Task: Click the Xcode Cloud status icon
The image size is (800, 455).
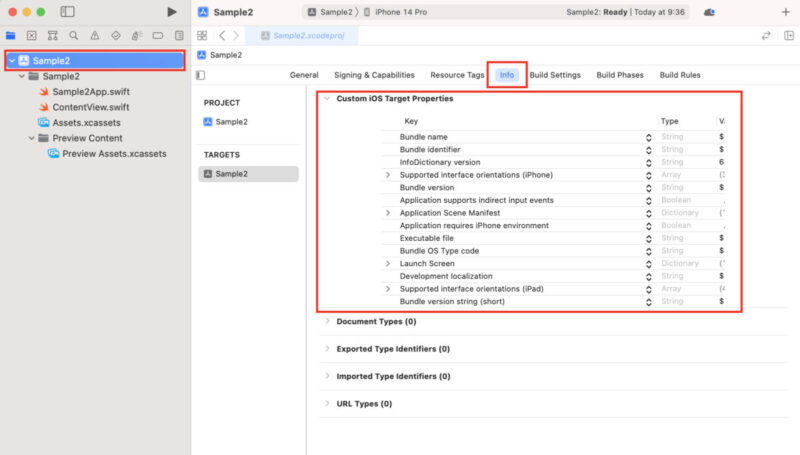Action: tap(709, 12)
